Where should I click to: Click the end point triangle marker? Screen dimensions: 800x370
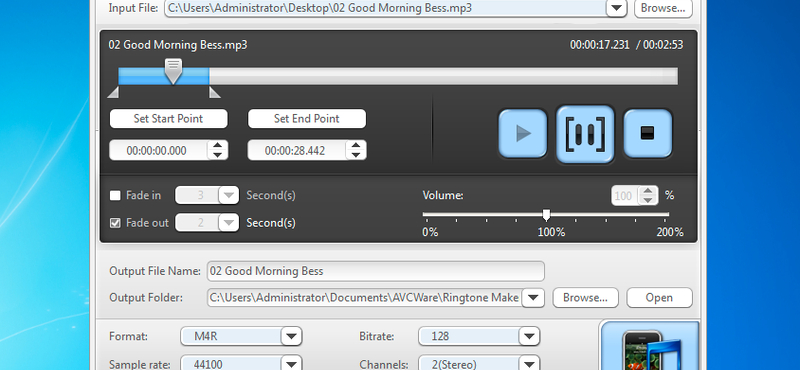pyautogui.click(x=215, y=92)
